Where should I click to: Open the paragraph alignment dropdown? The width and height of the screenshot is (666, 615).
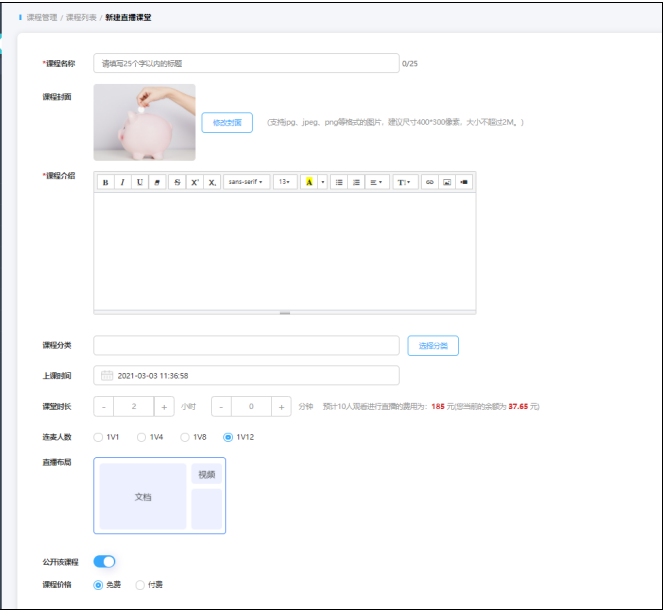(x=377, y=182)
